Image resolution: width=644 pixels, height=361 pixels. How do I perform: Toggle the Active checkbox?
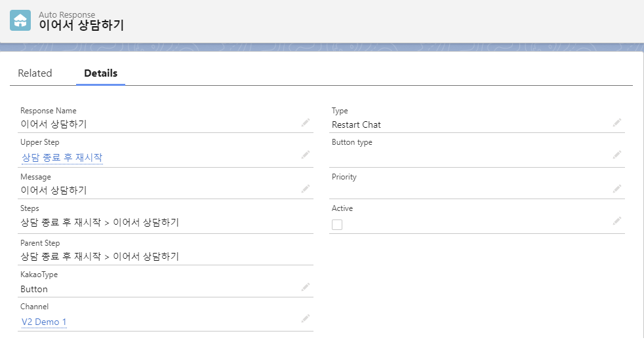[337, 225]
